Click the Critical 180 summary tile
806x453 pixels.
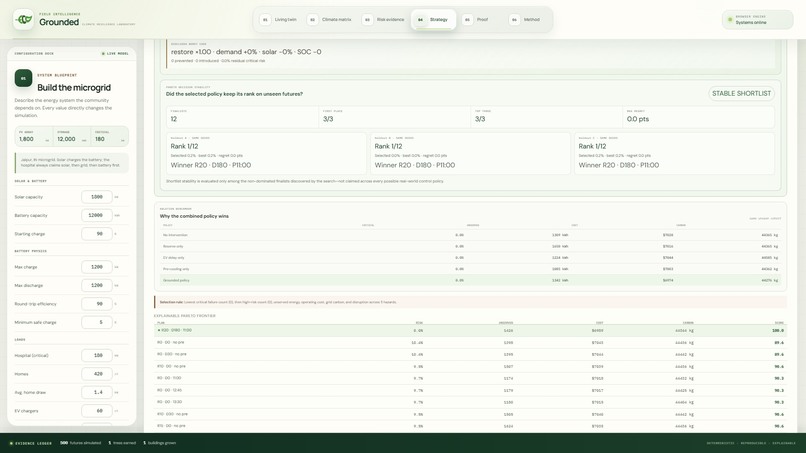(x=109, y=136)
